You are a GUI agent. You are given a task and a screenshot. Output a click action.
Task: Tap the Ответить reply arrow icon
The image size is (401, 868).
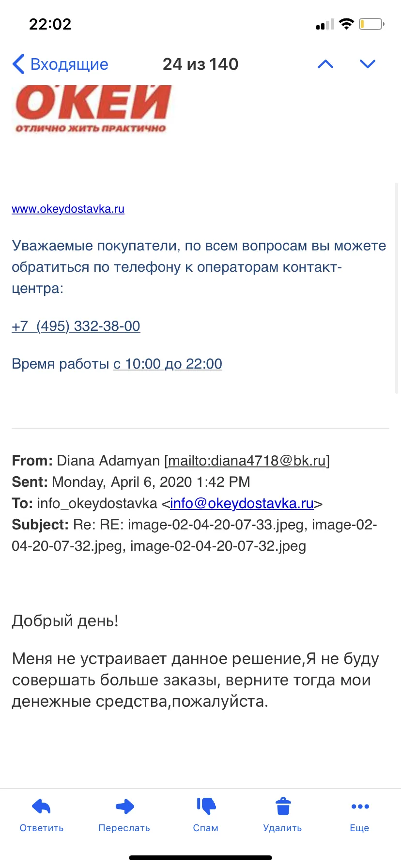(x=41, y=806)
